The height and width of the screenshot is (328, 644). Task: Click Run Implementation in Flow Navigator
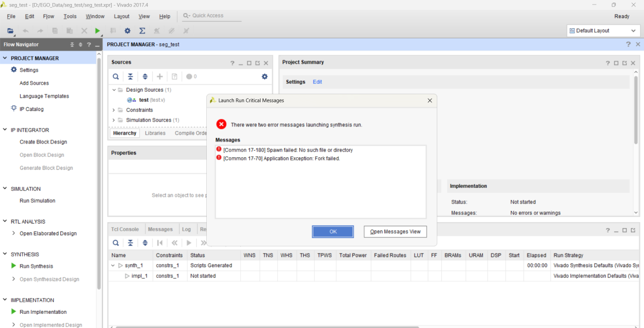pyautogui.click(x=43, y=312)
